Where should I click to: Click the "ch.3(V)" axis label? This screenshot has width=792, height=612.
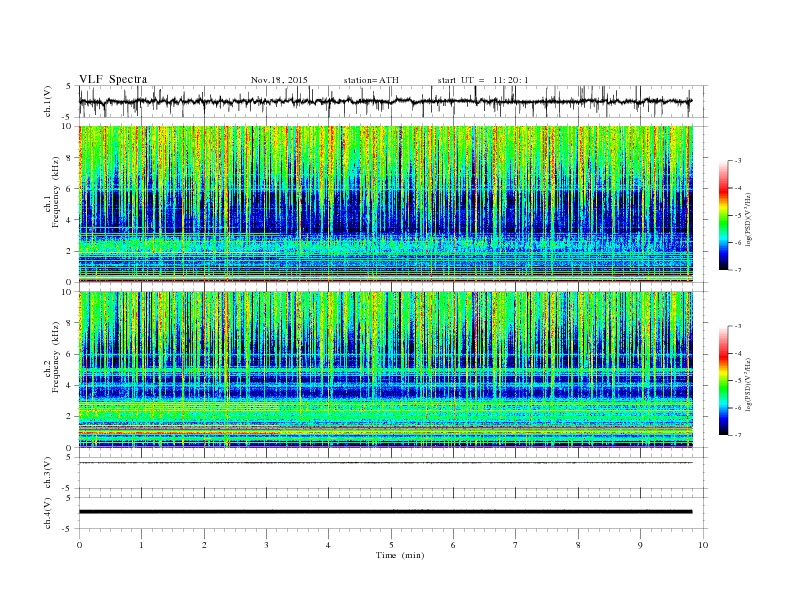48,473
